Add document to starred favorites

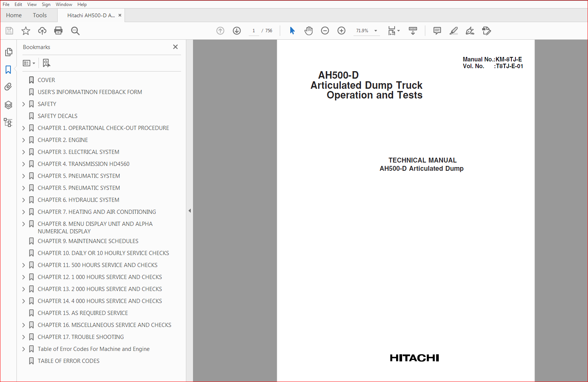(26, 31)
